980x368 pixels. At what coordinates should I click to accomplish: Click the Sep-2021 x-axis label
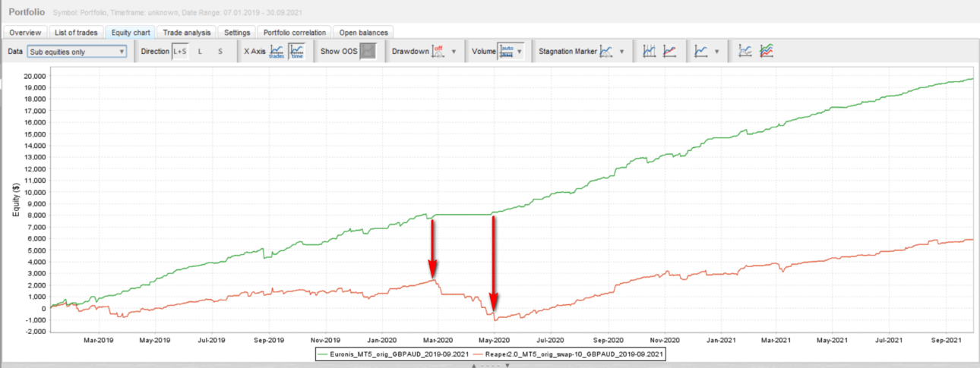tap(946, 339)
